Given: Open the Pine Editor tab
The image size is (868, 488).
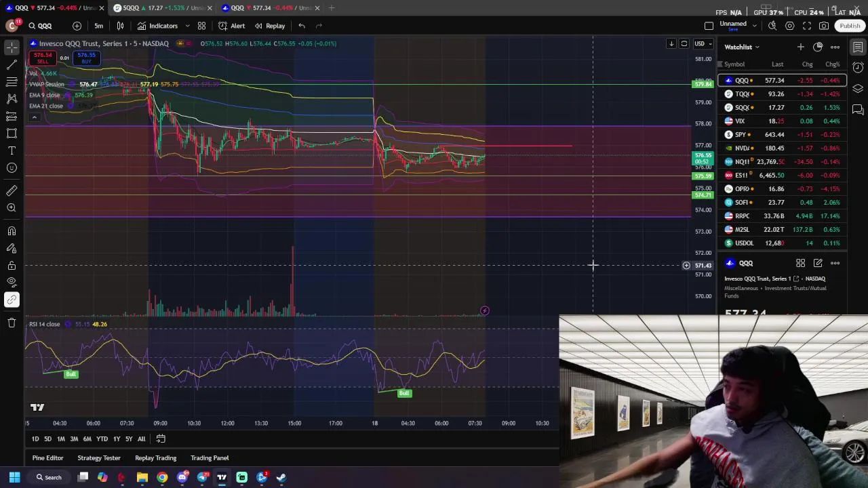Looking at the screenshot, I should point(47,458).
